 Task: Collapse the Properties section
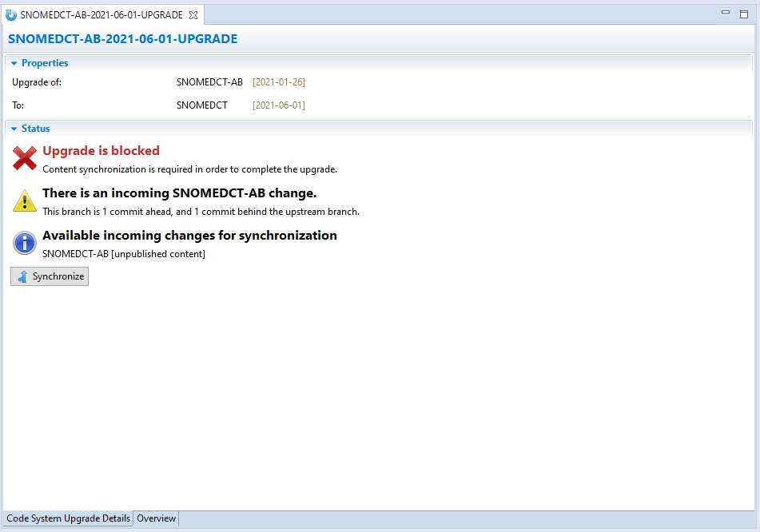coord(14,63)
